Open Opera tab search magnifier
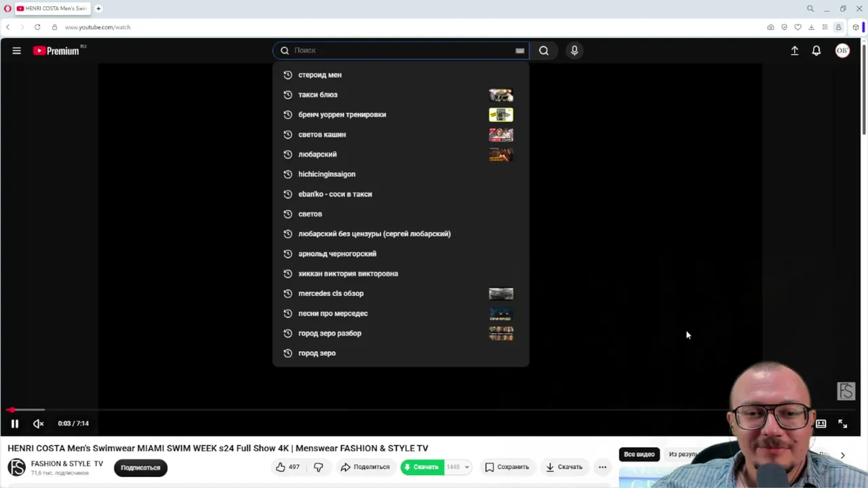 [x=810, y=9]
